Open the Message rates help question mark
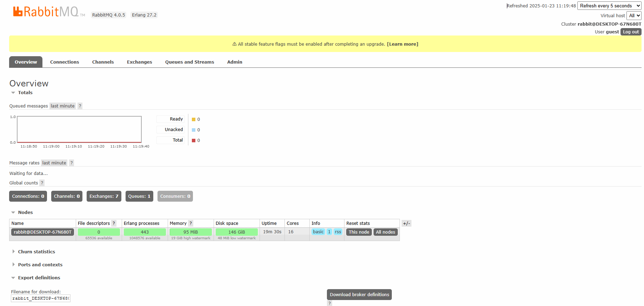644x306 pixels. [x=72, y=163]
